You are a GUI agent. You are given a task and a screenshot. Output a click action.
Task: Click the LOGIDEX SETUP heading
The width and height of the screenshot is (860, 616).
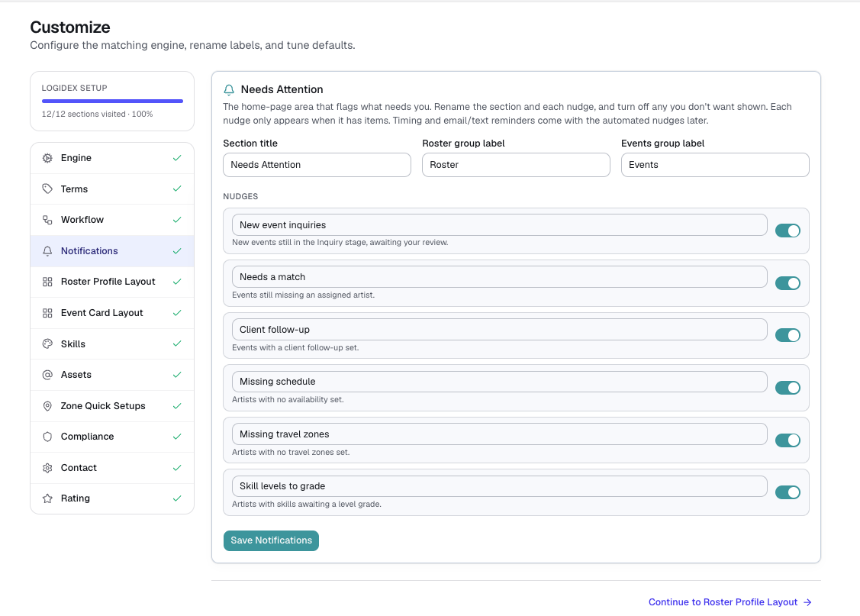[x=75, y=88]
